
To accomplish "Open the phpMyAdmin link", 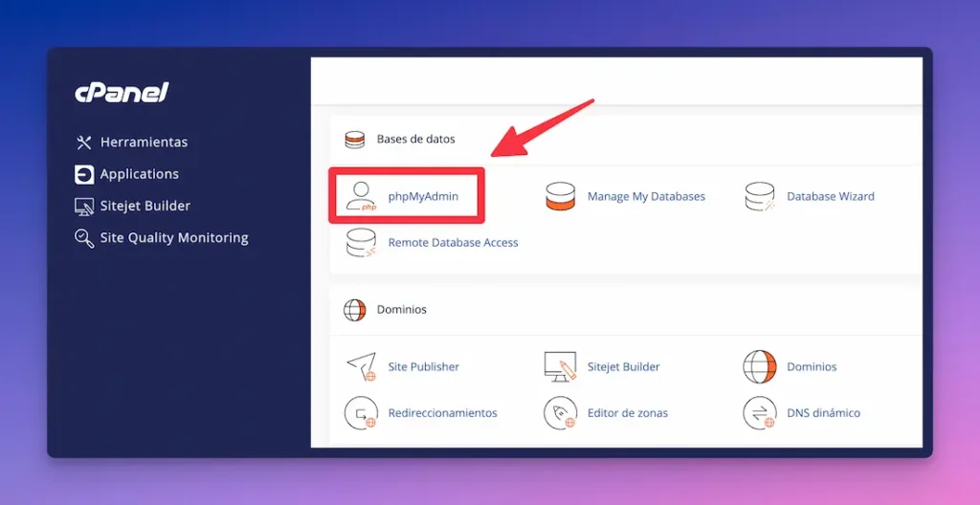I will (423, 196).
